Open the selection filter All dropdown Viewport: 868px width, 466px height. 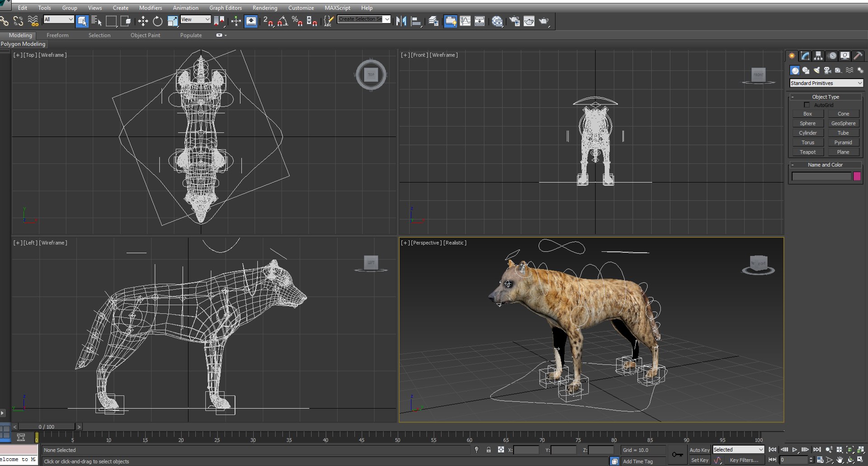(58, 19)
